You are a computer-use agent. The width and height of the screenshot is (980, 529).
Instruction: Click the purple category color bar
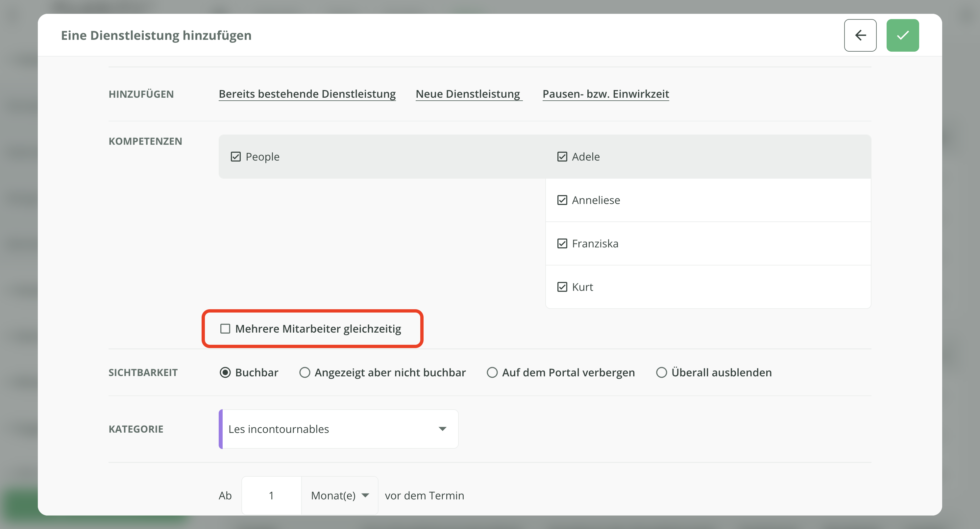tap(221, 429)
